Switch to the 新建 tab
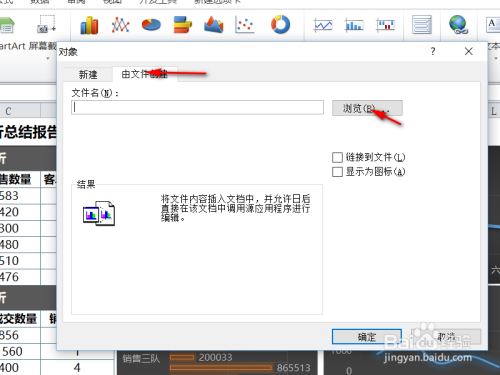The height and width of the screenshot is (375, 500). click(88, 74)
